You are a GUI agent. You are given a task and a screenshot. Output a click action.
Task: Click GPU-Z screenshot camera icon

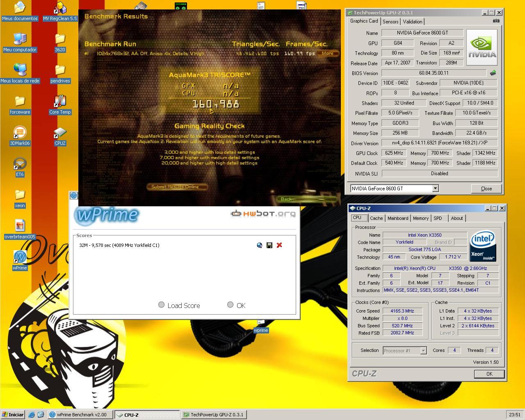(496, 21)
